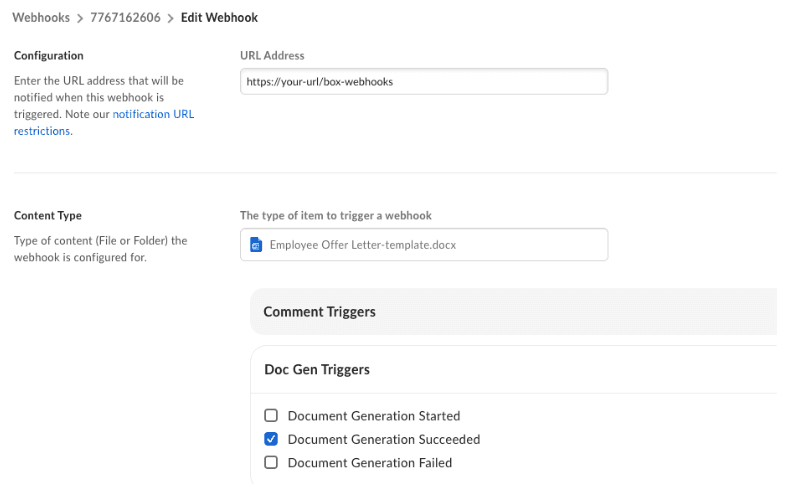Click the 'Document Generation Started' label text
Viewport: 788px width, 487px height.
(374, 416)
